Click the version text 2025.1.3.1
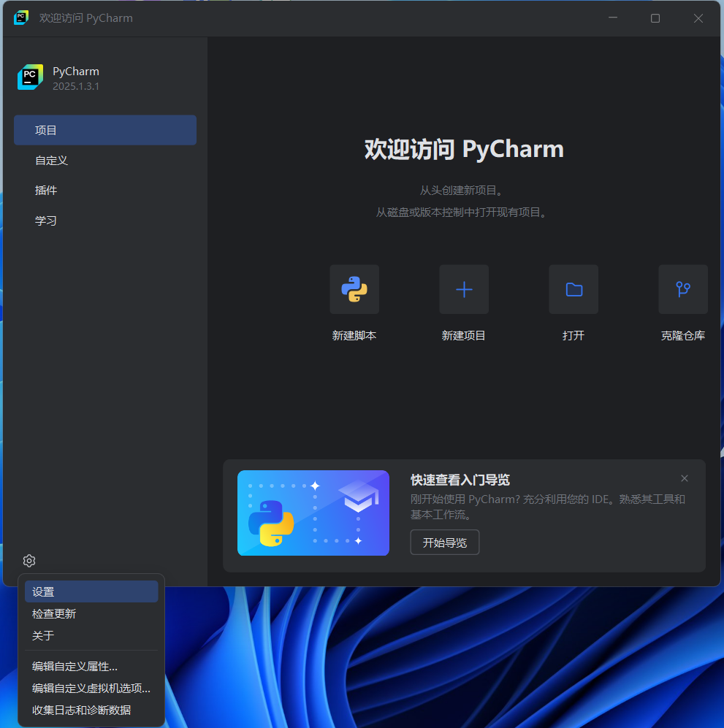Screen dimensions: 724x728 (x=76, y=86)
